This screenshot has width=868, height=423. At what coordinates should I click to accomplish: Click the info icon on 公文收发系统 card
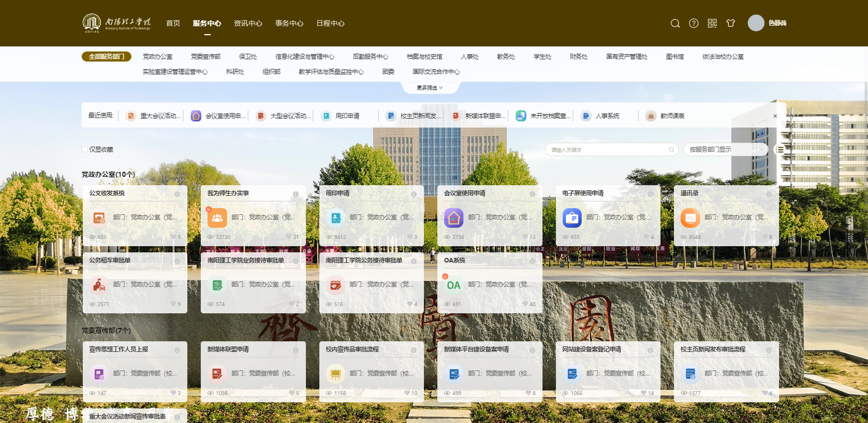pos(177,194)
